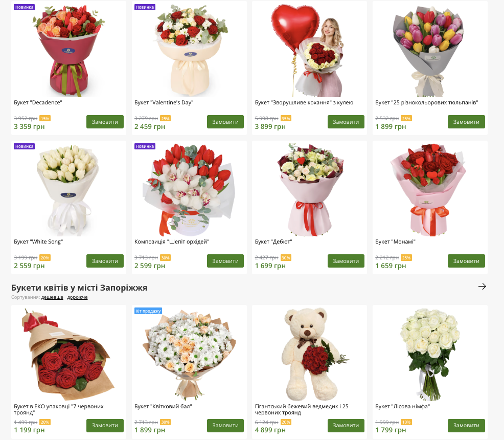This screenshot has height=440, width=504.
Task: Open the Букет "Лісова німфа" title link
Action: 402,406
